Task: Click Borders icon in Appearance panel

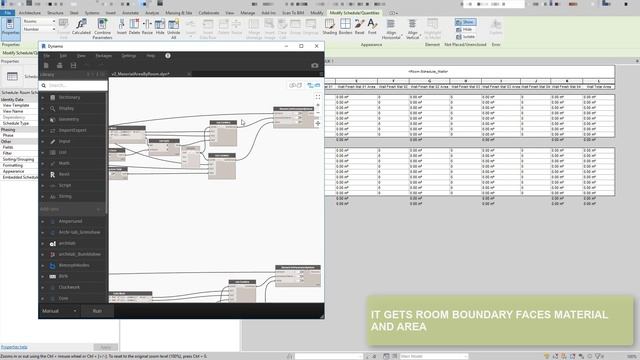Action: tap(345, 27)
